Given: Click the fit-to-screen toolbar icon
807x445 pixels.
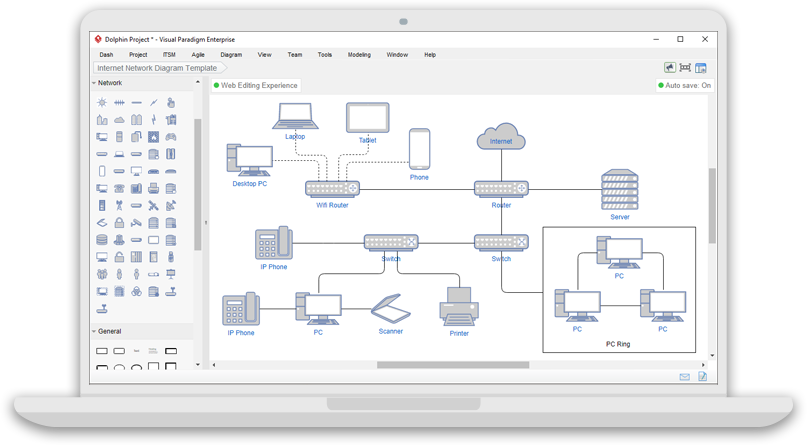Looking at the screenshot, I should click(x=685, y=67).
